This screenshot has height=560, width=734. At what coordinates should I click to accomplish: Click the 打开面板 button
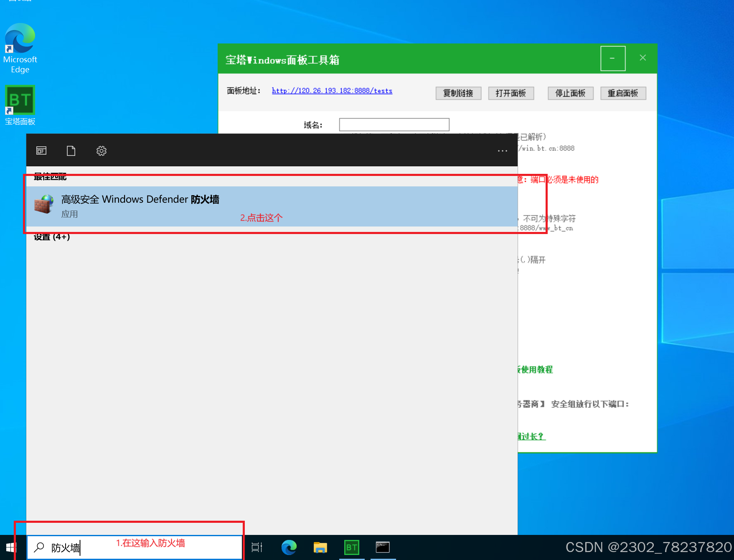pos(510,93)
